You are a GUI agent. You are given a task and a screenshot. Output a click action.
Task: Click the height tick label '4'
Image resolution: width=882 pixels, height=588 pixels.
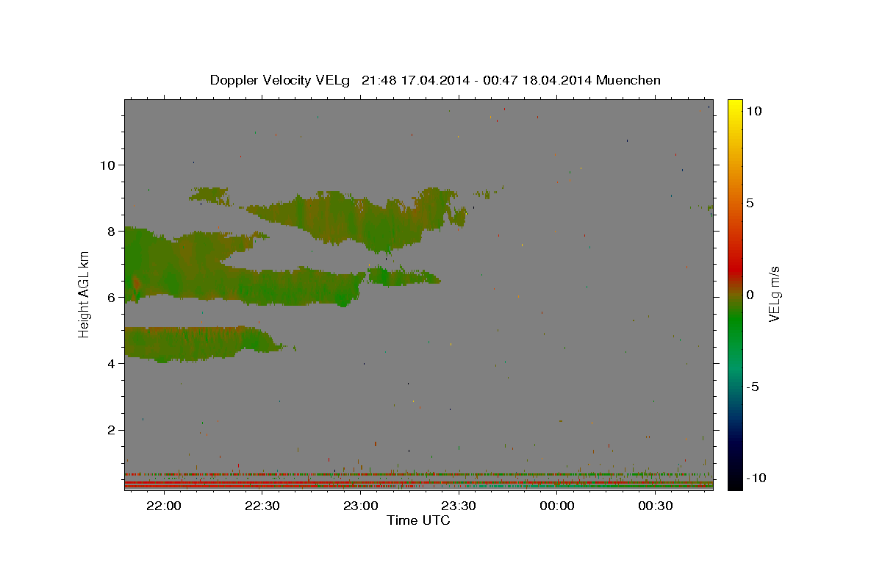click(x=111, y=364)
